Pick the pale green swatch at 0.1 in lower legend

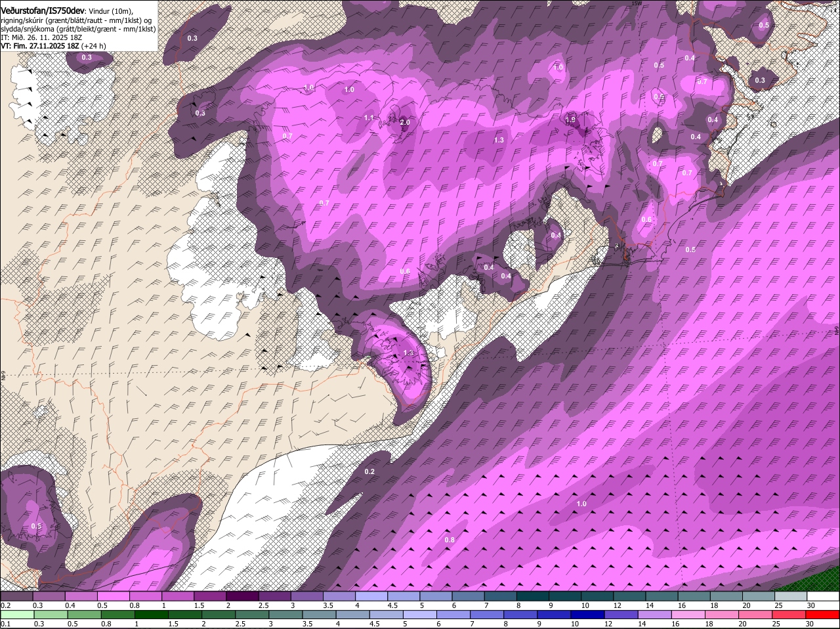coord(18,615)
